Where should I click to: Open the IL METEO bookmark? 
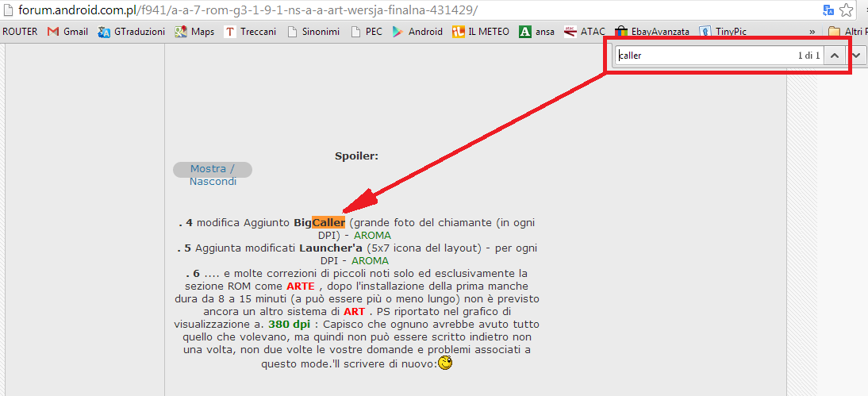(481, 32)
